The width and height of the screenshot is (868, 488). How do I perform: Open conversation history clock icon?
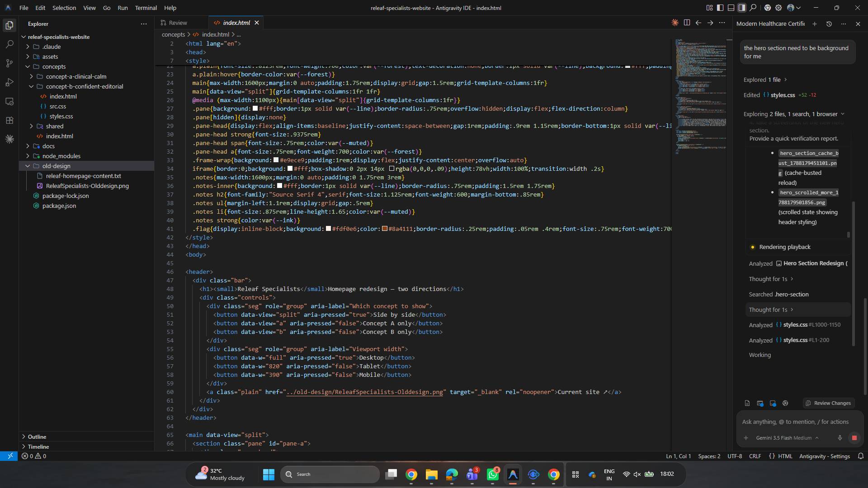pyautogui.click(x=829, y=24)
